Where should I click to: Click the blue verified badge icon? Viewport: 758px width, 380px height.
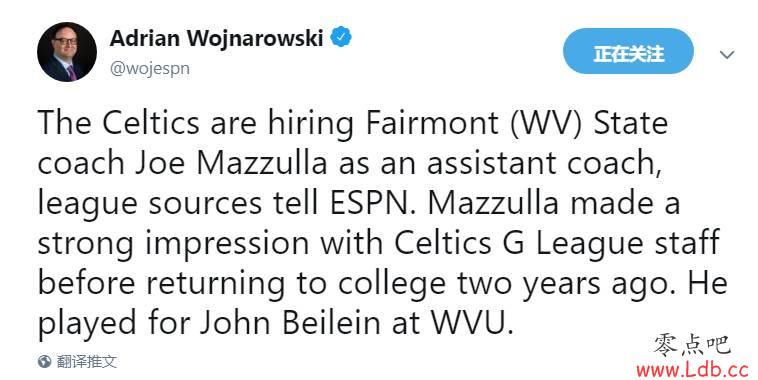[341, 37]
